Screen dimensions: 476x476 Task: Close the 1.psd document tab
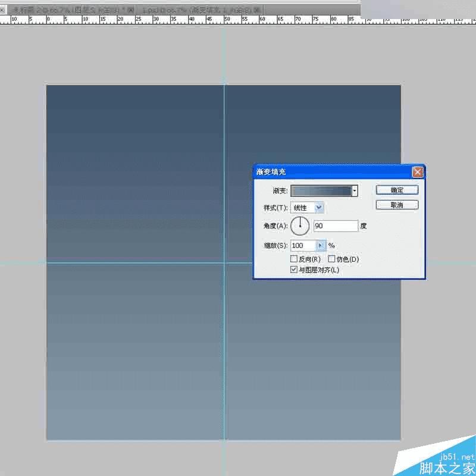(x=256, y=10)
